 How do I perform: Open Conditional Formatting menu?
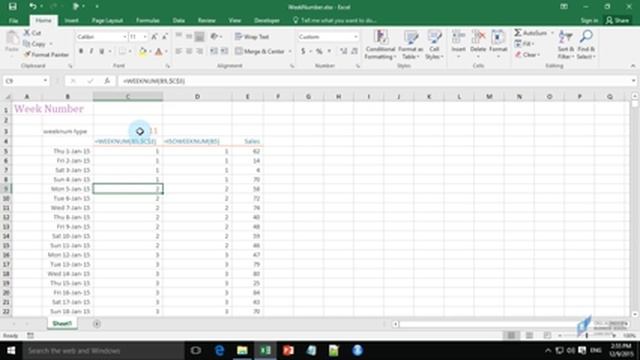[380, 45]
